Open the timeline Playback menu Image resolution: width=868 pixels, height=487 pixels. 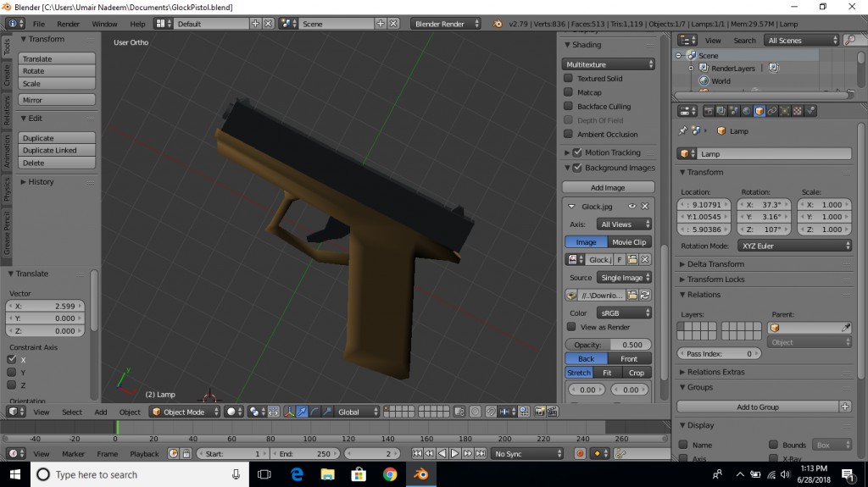(144, 454)
